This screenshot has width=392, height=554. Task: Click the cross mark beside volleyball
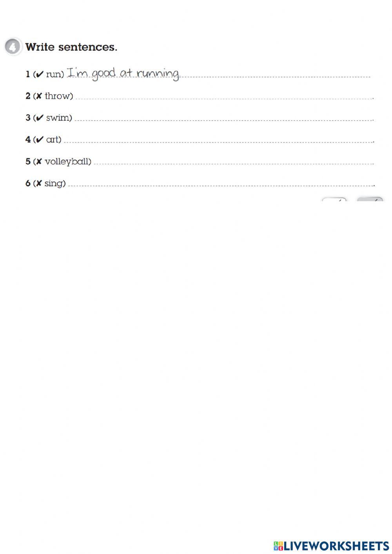(39, 162)
